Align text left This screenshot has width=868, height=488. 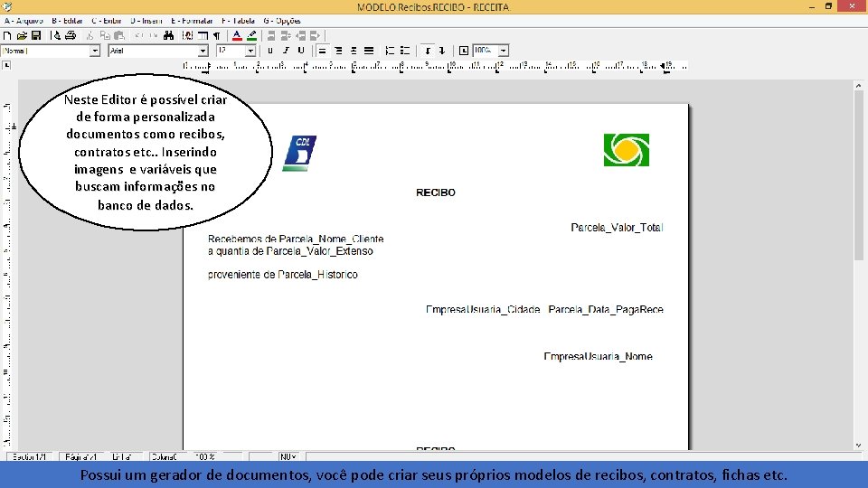pyautogui.click(x=322, y=51)
